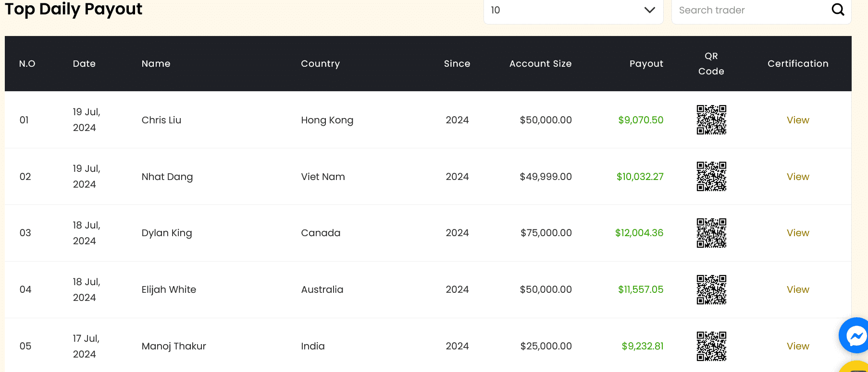Click the Hong Kong country cell
This screenshot has height=372, width=868.
coord(327,120)
